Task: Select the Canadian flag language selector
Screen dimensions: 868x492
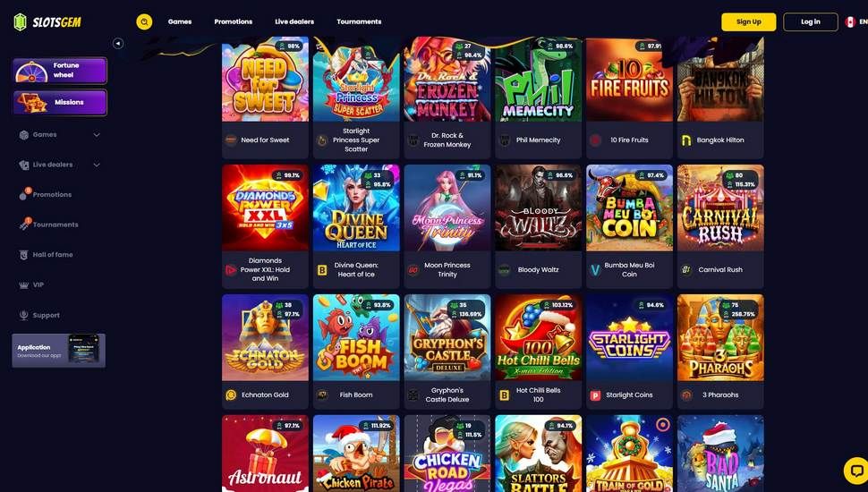Action: click(850, 22)
